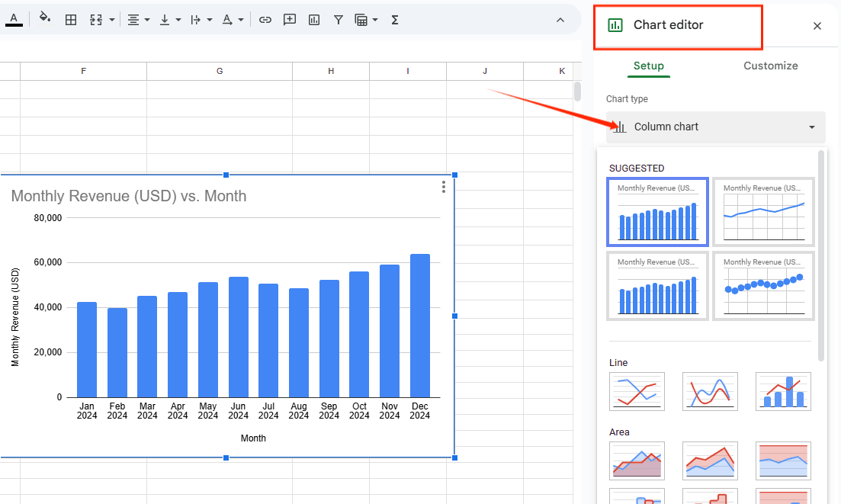Collapse the toolbar with the up chevron
This screenshot has width=841, height=504.
tap(560, 20)
